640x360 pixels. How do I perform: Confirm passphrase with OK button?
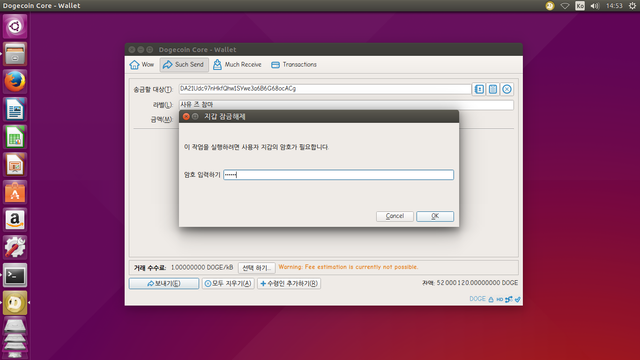point(435,216)
